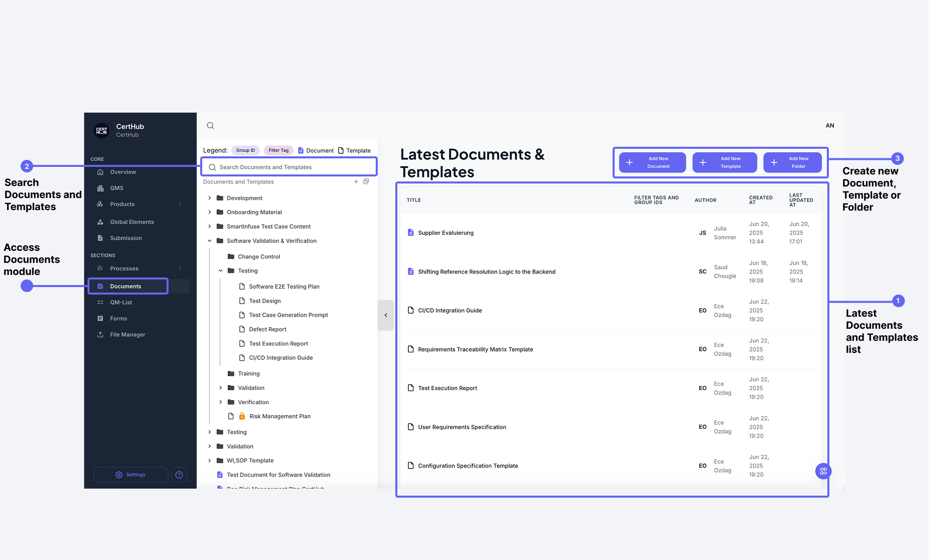Open the search magnifier in the top bar
This screenshot has height=560, width=934.
(210, 125)
